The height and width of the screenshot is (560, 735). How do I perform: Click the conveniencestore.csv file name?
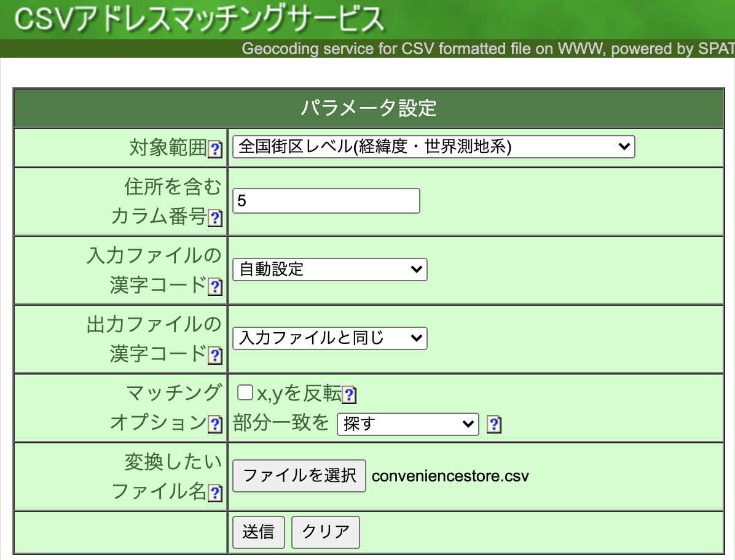click(450, 476)
